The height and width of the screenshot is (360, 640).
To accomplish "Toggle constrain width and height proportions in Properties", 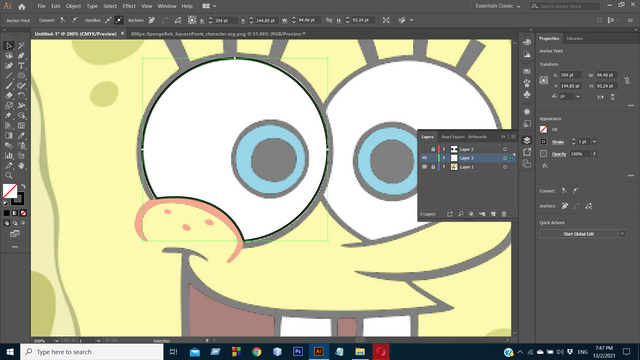I will pos(627,81).
